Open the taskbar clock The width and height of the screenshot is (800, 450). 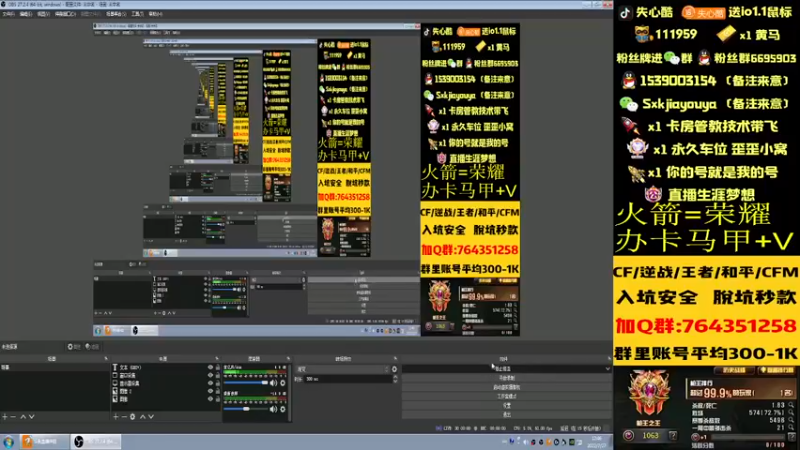point(598,442)
